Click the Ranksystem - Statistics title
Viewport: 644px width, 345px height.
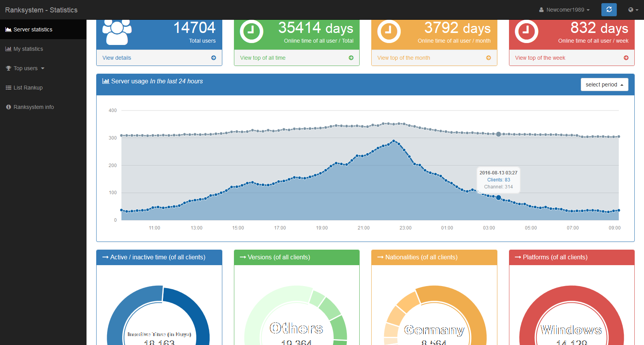pos(41,10)
